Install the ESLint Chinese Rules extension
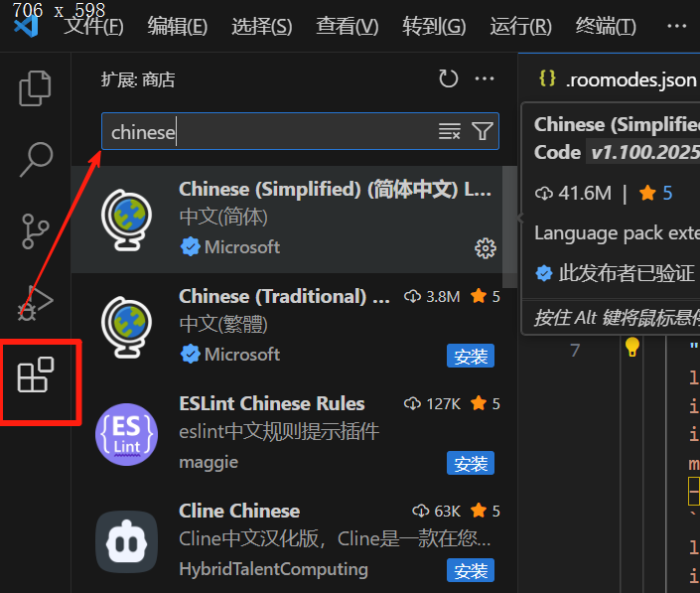 pyautogui.click(x=471, y=463)
